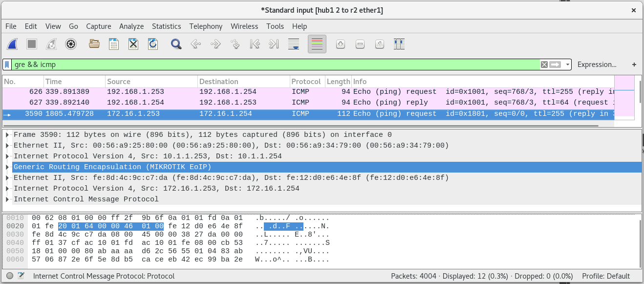Open the Go menu
The height and width of the screenshot is (284, 644).
click(73, 26)
